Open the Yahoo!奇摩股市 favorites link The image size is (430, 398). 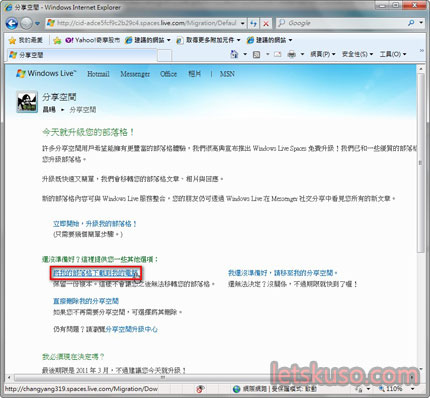coord(92,40)
